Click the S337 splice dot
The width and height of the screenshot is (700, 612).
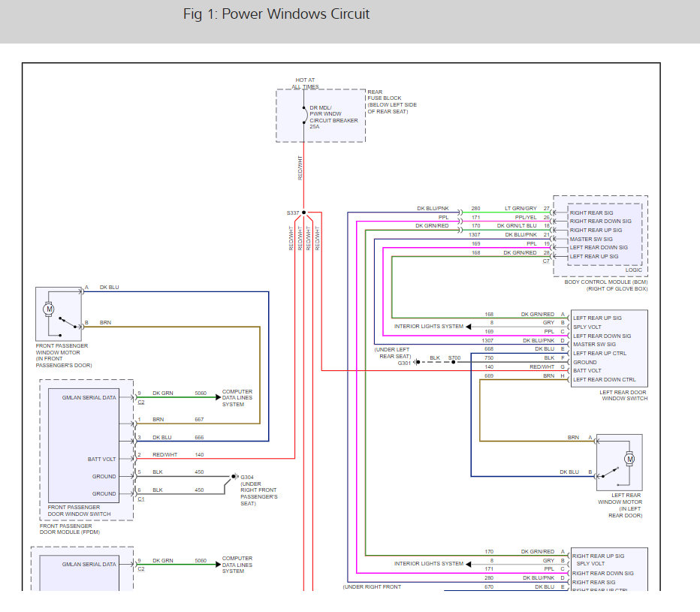click(303, 213)
